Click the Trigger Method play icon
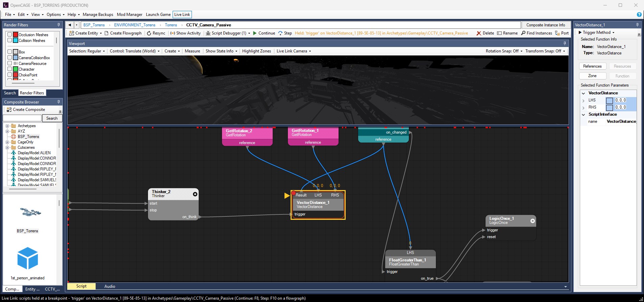Viewport: 644px width, 302px height. click(x=580, y=32)
